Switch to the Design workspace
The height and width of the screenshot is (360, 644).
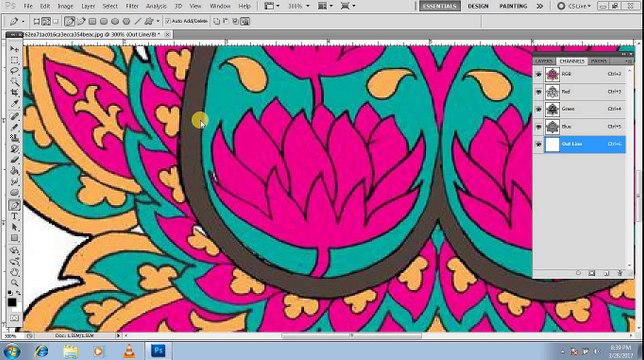point(478,6)
